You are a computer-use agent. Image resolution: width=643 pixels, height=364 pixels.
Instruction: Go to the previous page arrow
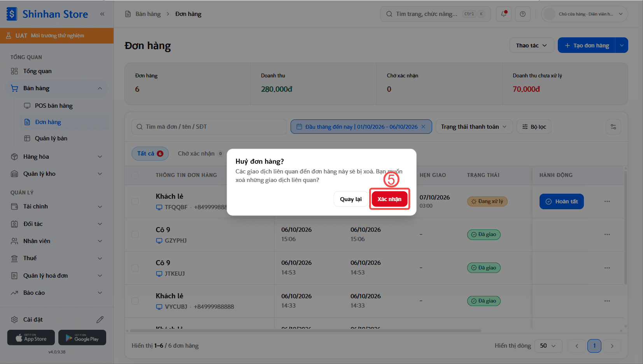tap(577, 346)
